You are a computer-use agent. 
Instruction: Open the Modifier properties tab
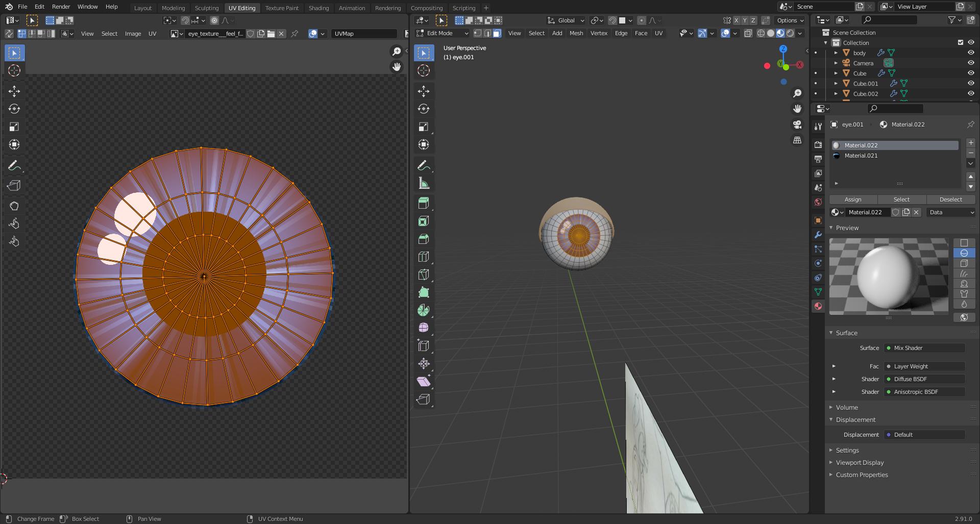click(818, 235)
